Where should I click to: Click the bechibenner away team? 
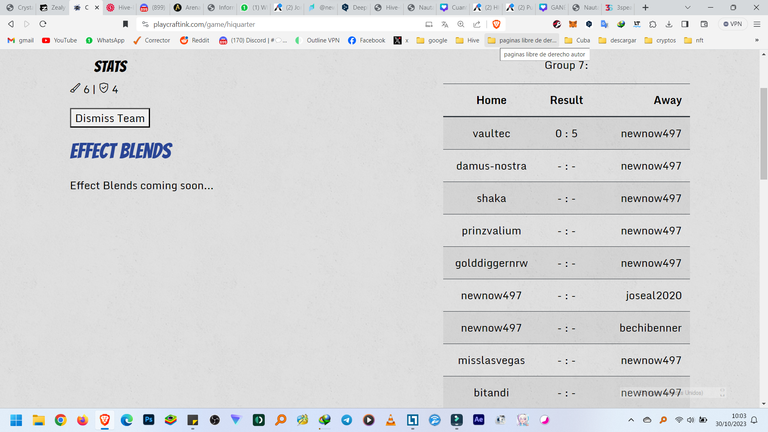650,328
